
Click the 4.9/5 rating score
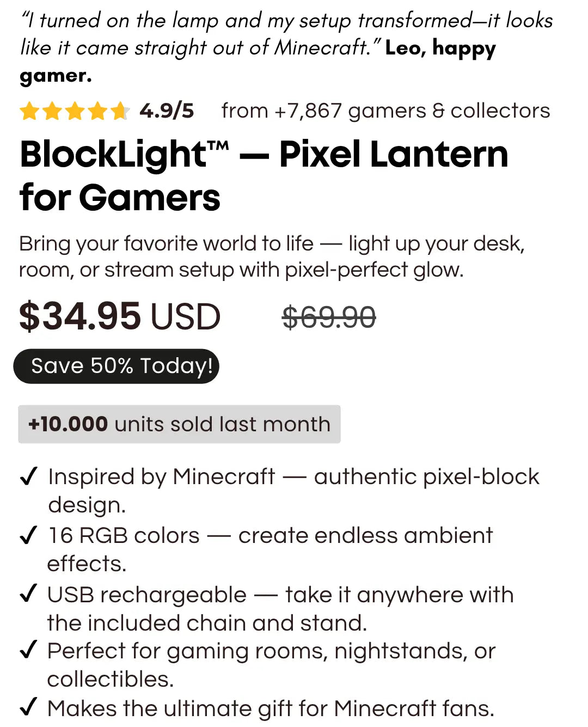point(166,111)
